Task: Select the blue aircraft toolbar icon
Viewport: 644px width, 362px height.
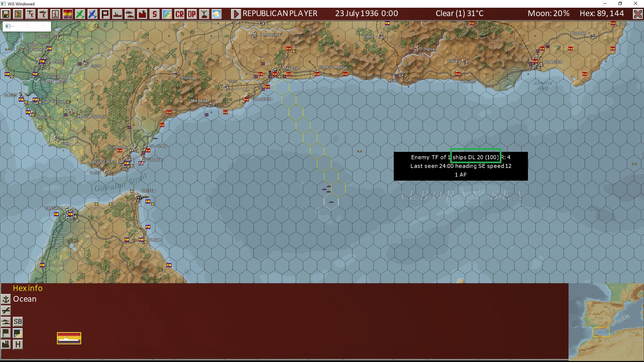Action: [x=93, y=14]
